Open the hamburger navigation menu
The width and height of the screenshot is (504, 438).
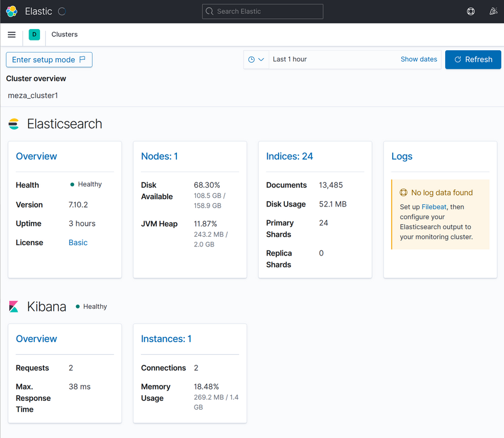11,35
